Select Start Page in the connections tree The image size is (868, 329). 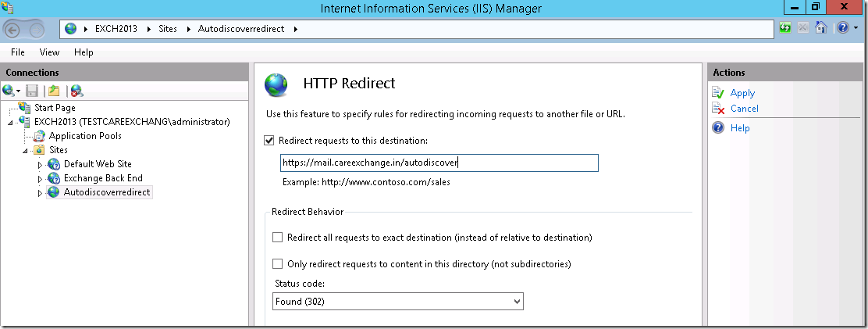pos(55,108)
